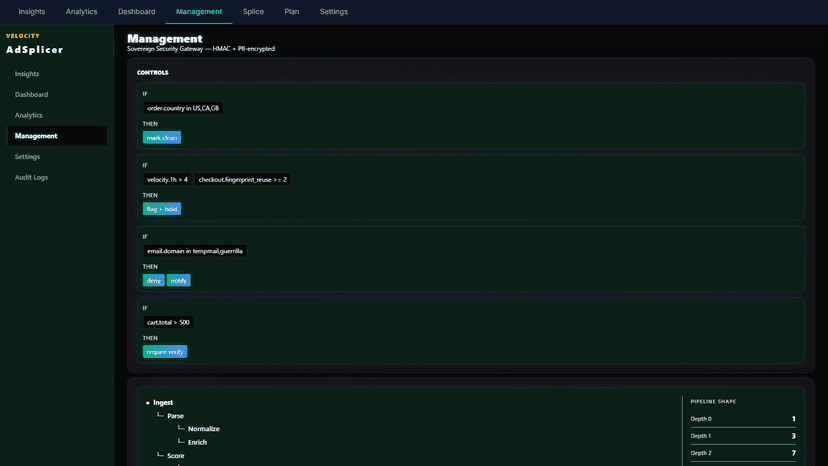828x466 pixels.
Task: Click the 'email.domain in tempmail,guerrilla' condition chip
Action: pos(194,251)
